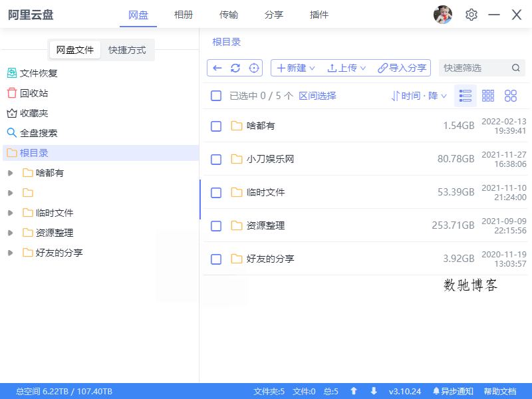Toggle the select-all checkbox
Screen dimensions: 532x399
216,96
